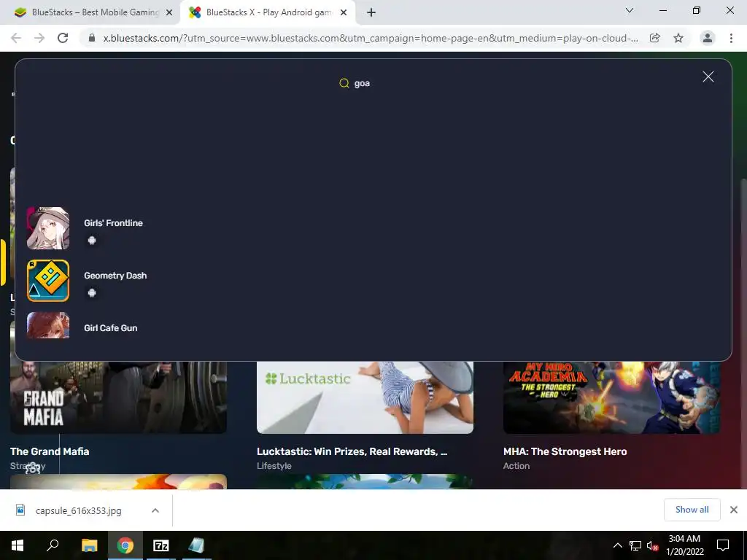Bookmark this page with the star
This screenshot has width=747, height=560.
coord(678,38)
